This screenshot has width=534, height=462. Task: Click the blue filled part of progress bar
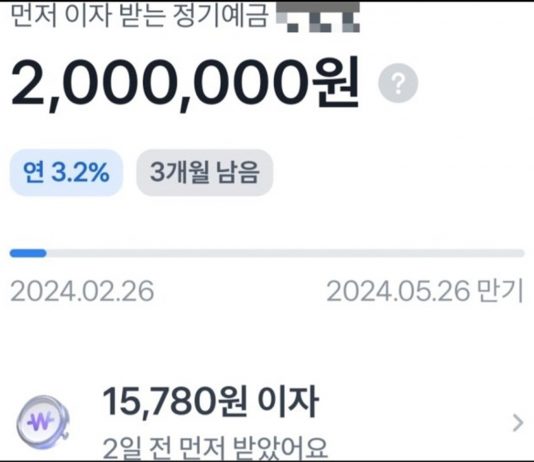[28, 253]
